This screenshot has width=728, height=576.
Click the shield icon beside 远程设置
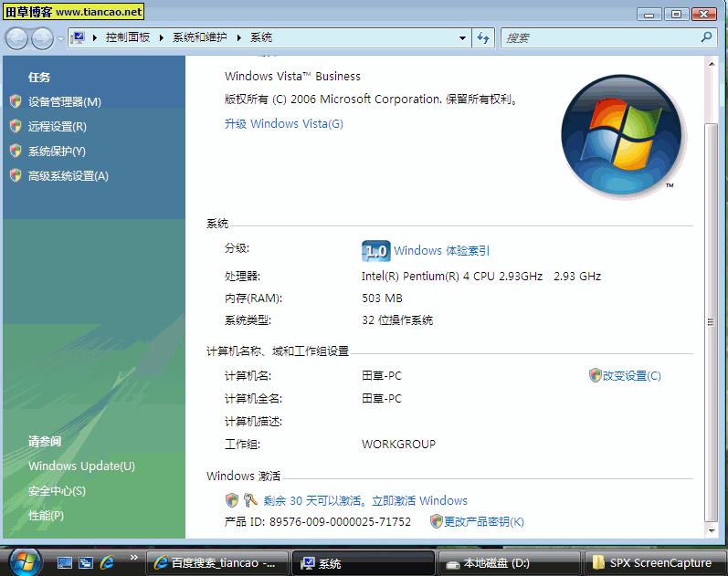coord(16,126)
